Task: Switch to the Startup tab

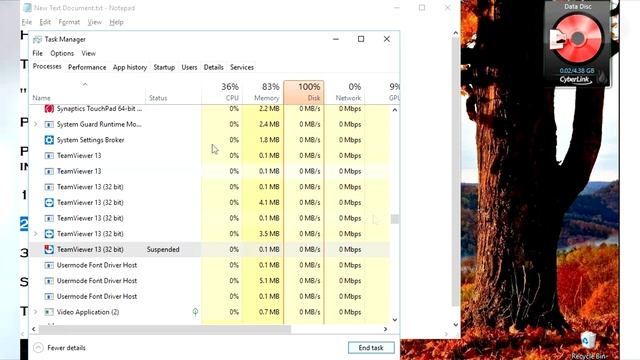Action: (164, 67)
